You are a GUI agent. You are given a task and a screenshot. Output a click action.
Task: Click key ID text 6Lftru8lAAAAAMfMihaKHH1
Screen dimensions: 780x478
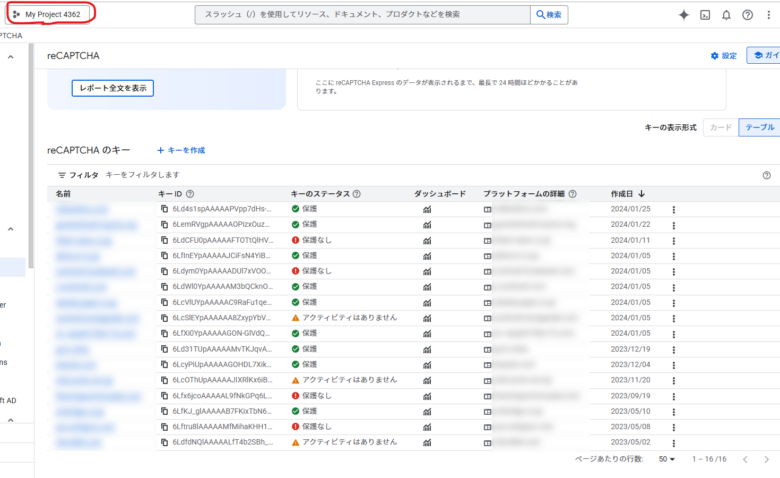click(x=222, y=426)
